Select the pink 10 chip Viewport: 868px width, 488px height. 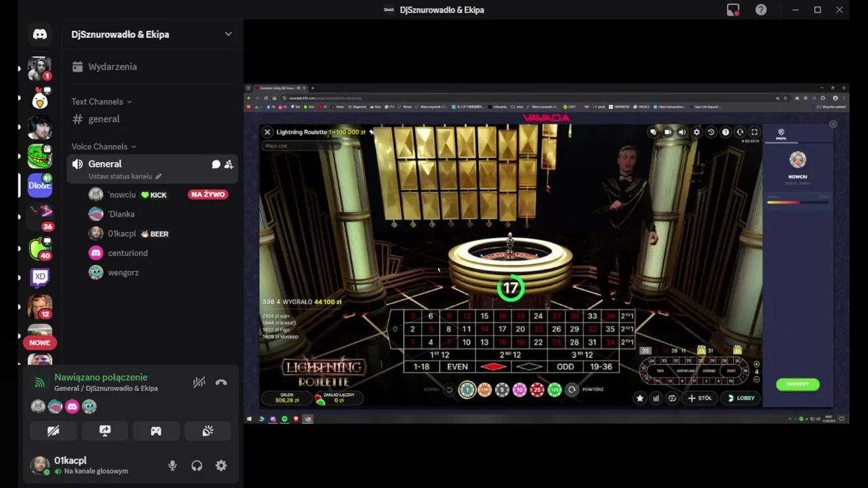(519, 390)
